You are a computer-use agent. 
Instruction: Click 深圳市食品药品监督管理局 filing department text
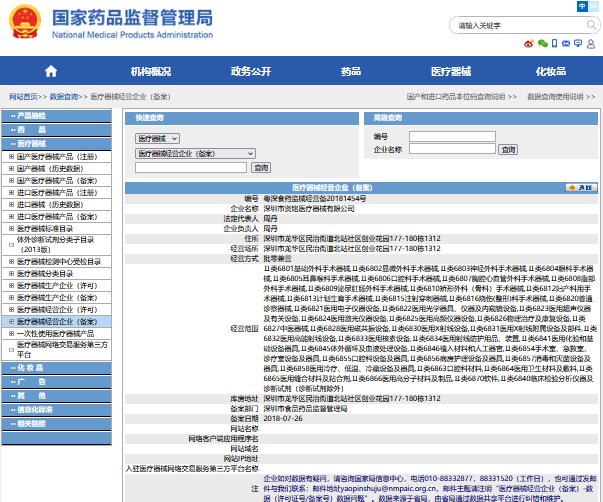[305, 409]
